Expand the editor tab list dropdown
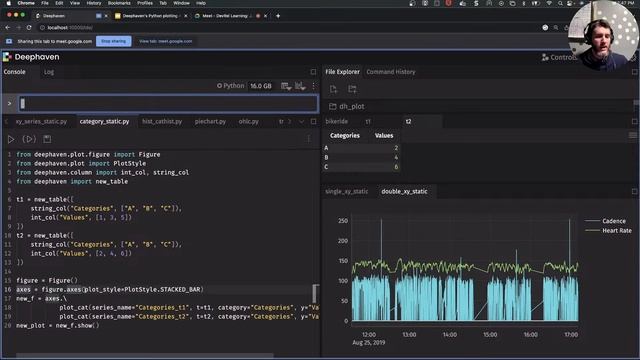Viewport: 640px width, 360px height. point(302,122)
